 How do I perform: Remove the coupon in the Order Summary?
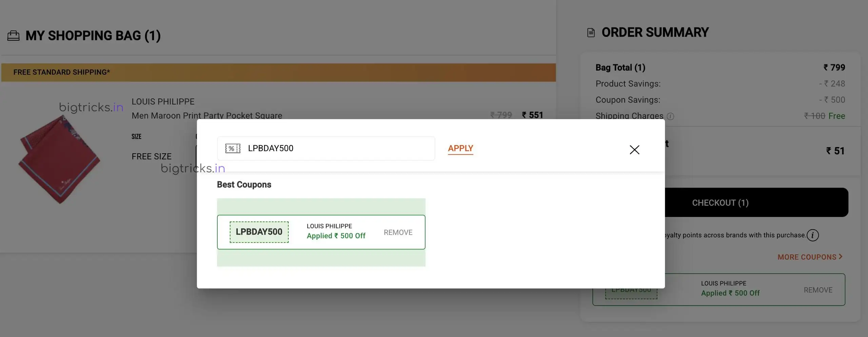click(x=817, y=290)
